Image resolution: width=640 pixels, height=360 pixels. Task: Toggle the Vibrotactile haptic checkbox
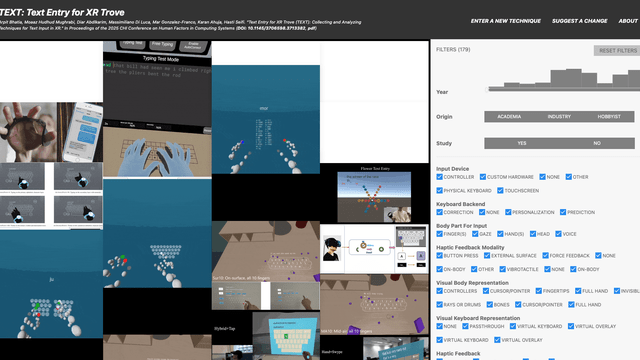coord(503,269)
